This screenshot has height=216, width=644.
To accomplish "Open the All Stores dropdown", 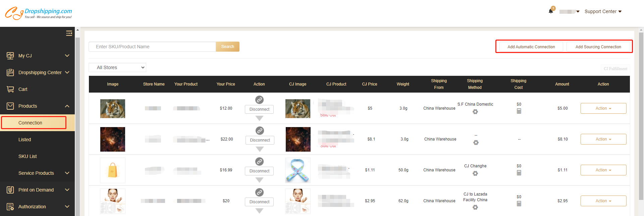I will pos(117,67).
